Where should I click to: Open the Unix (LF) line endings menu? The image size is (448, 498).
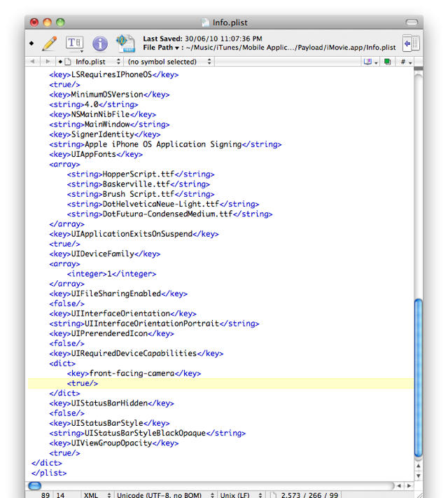[x=238, y=495]
